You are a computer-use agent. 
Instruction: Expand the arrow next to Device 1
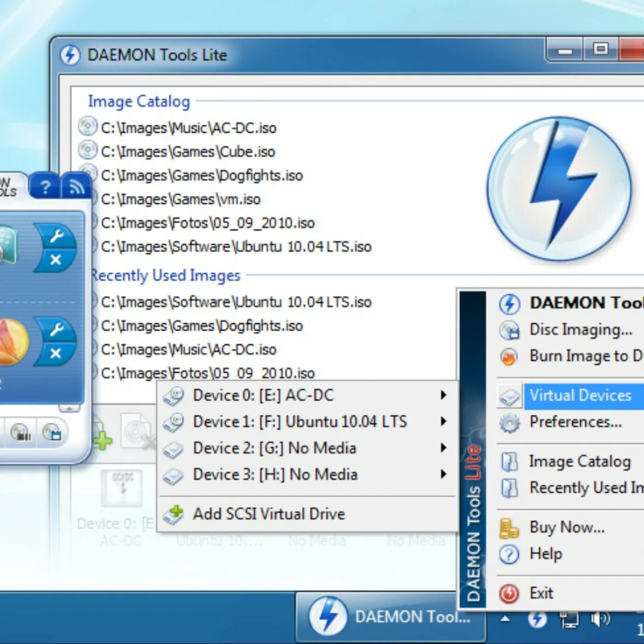click(x=443, y=421)
